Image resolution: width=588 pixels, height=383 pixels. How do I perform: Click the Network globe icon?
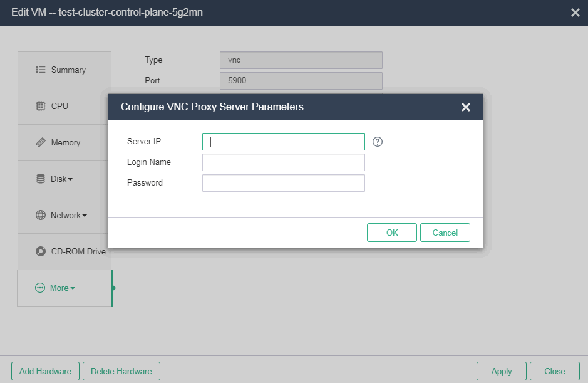[41, 215]
